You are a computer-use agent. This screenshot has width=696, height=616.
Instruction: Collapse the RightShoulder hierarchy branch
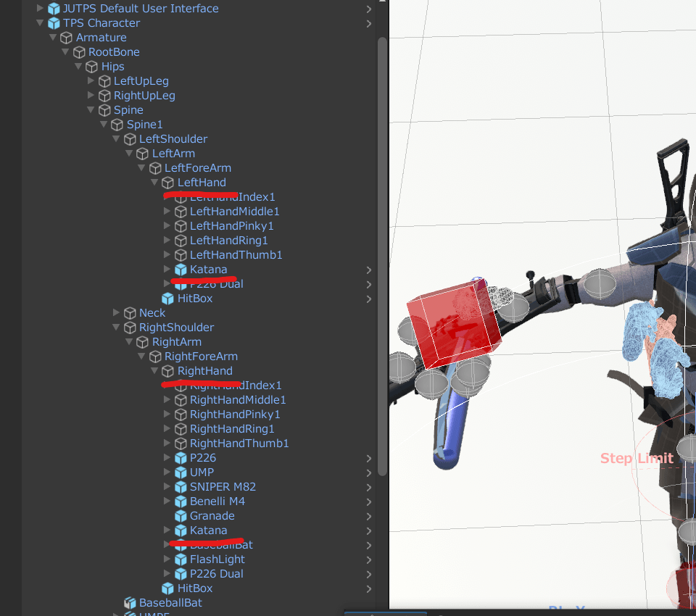[117, 328]
